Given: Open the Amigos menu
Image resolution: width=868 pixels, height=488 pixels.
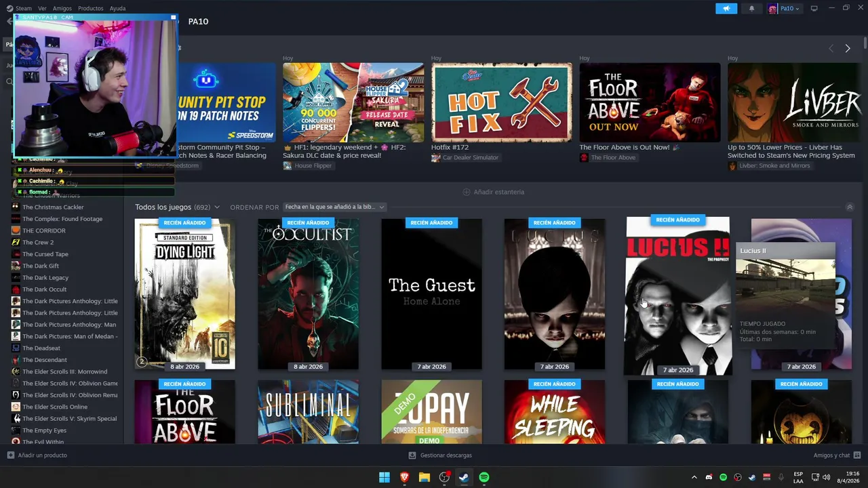Looking at the screenshot, I should [x=62, y=8].
